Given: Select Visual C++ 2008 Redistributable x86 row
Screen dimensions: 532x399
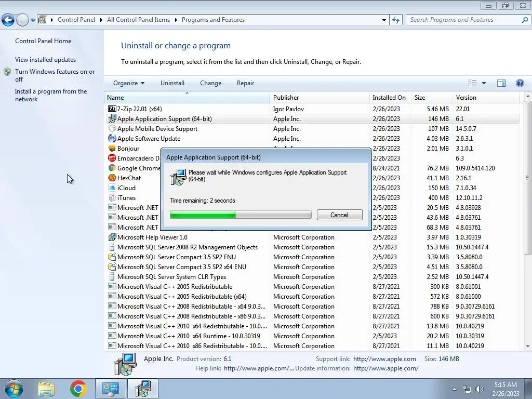Looking at the screenshot, I should click(x=312, y=316).
